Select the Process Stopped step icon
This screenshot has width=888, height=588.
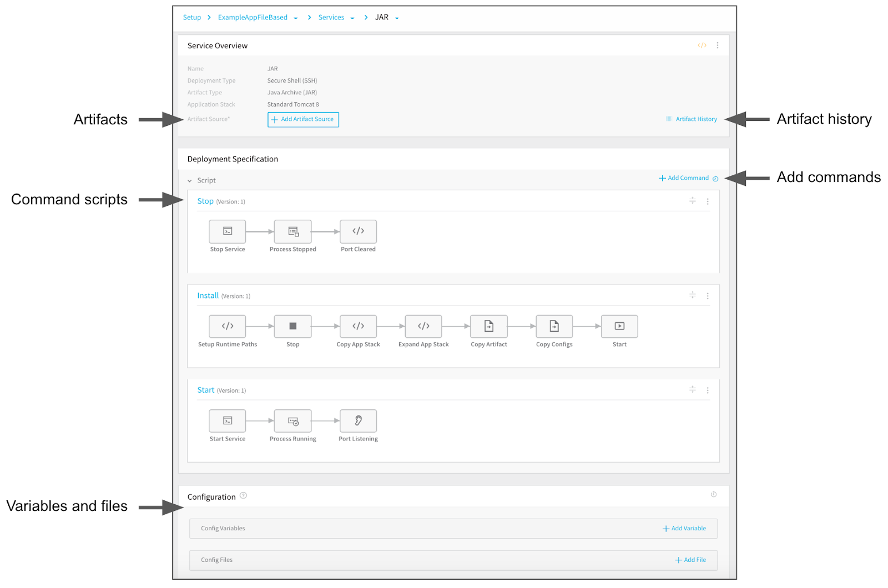pos(293,231)
